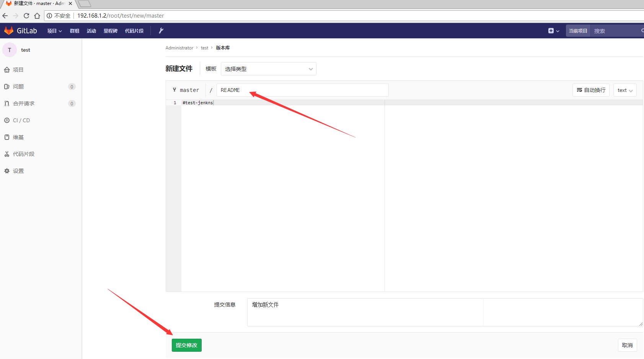This screenshot has height=359, width=644.
Task: Click the browser back arrow
Action: pyautogui.click(x=5, y=16)
